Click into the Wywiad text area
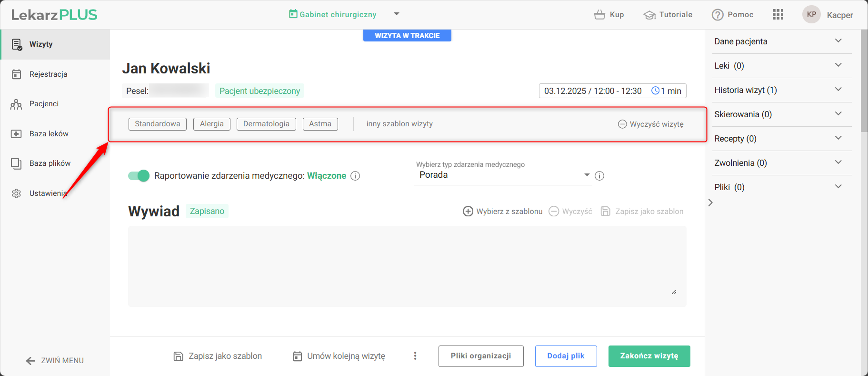The image size is (868, 376). click(407, 266)
